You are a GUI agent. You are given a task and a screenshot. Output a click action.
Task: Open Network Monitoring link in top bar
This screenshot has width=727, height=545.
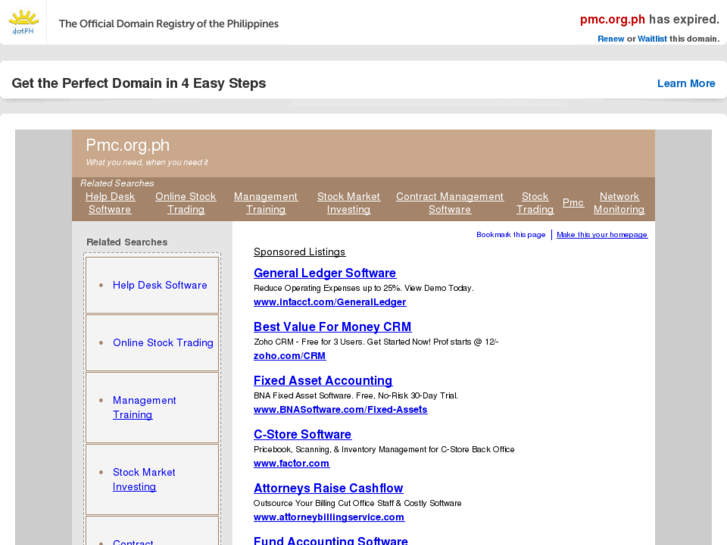tap(619, 203)
